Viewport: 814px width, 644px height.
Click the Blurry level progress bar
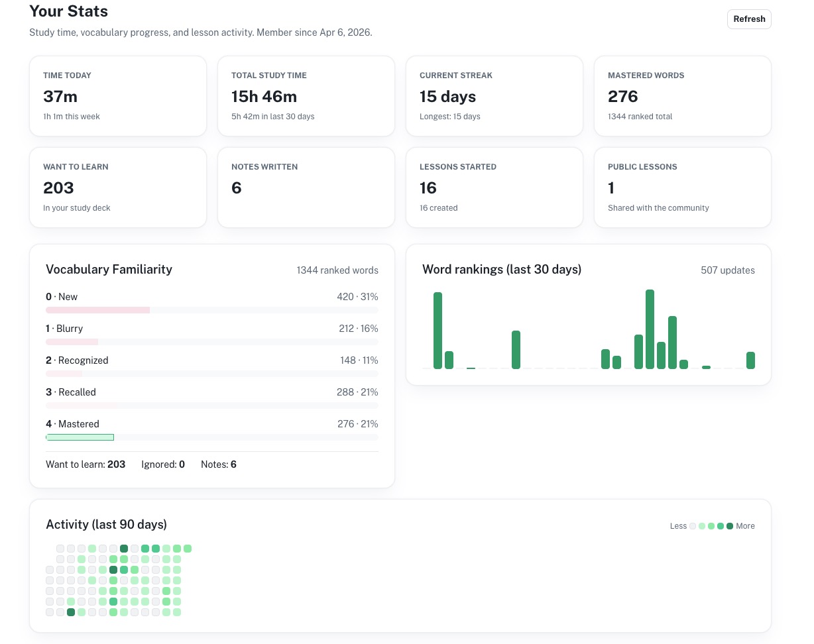[212, 342]
